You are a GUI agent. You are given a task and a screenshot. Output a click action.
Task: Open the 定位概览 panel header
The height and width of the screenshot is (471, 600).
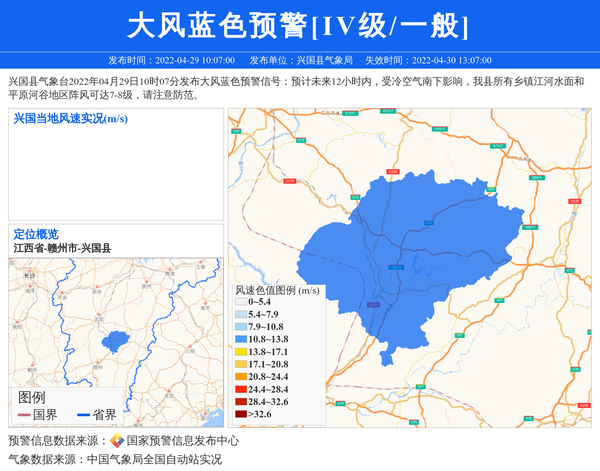tap(36, 234)
